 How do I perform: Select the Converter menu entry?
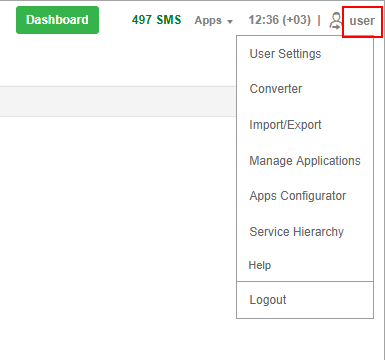click(276, 89)
